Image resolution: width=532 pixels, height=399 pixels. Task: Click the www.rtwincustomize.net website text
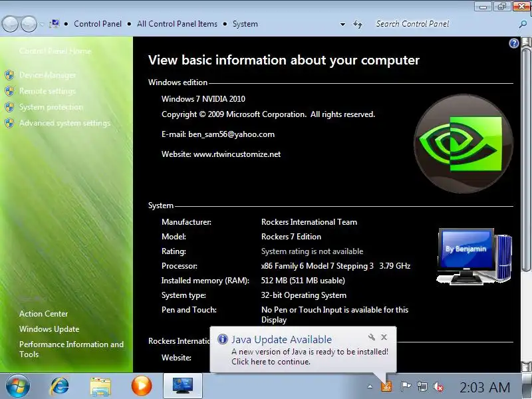pos(237,154)
